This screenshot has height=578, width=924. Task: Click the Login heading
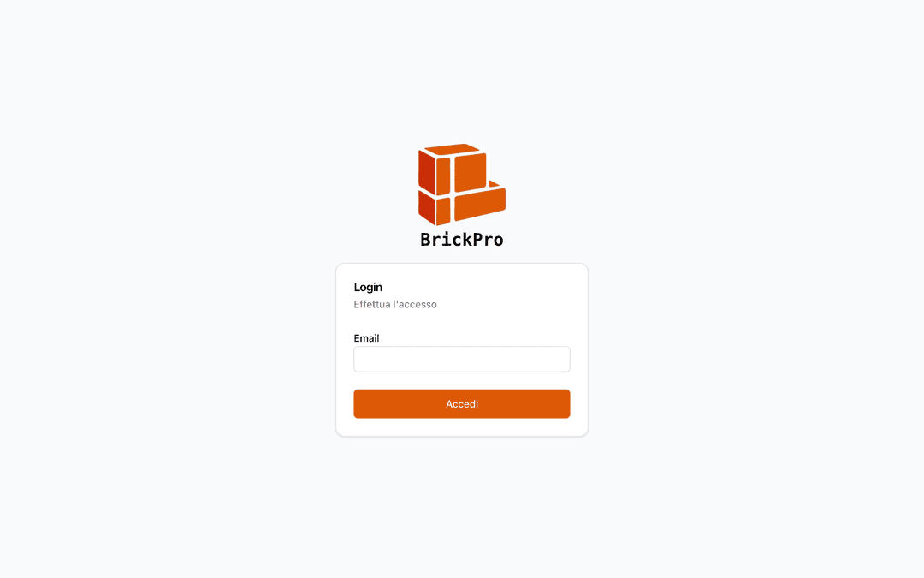[x=368, y=287]
